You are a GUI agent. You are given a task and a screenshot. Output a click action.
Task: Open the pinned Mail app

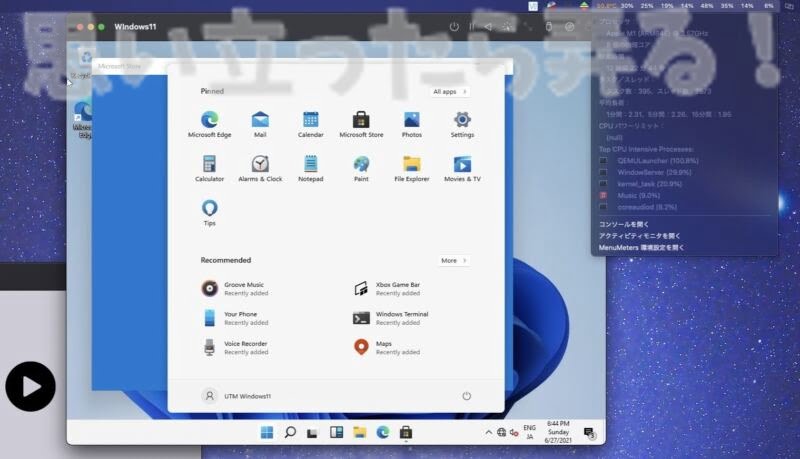(260, 124)
